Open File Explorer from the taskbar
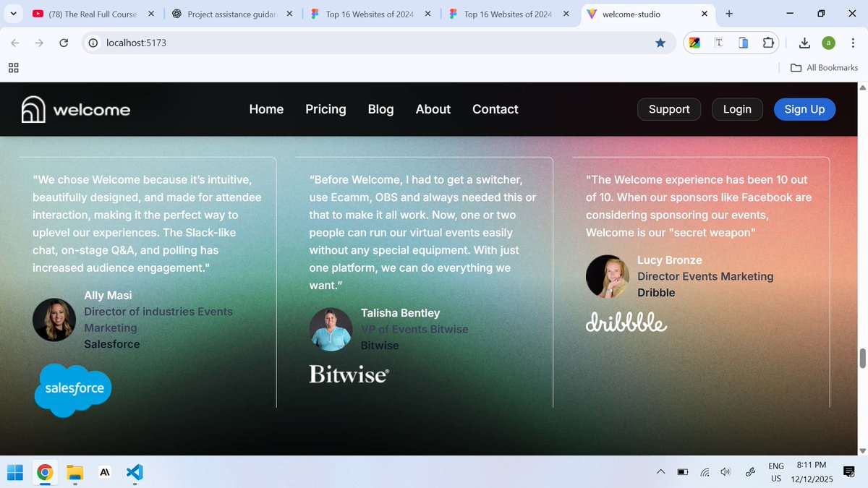 pos(75,473)
